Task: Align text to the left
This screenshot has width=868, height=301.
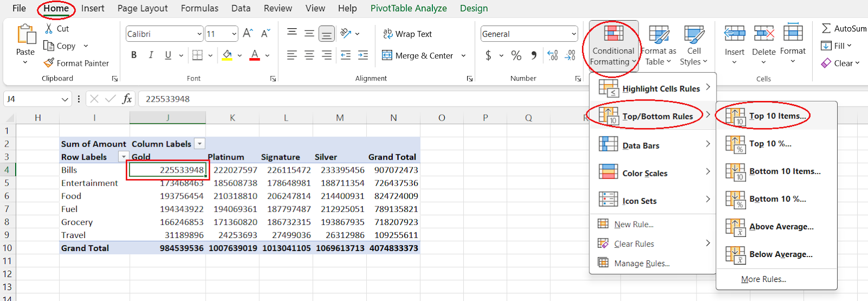Action: [292, 55]
